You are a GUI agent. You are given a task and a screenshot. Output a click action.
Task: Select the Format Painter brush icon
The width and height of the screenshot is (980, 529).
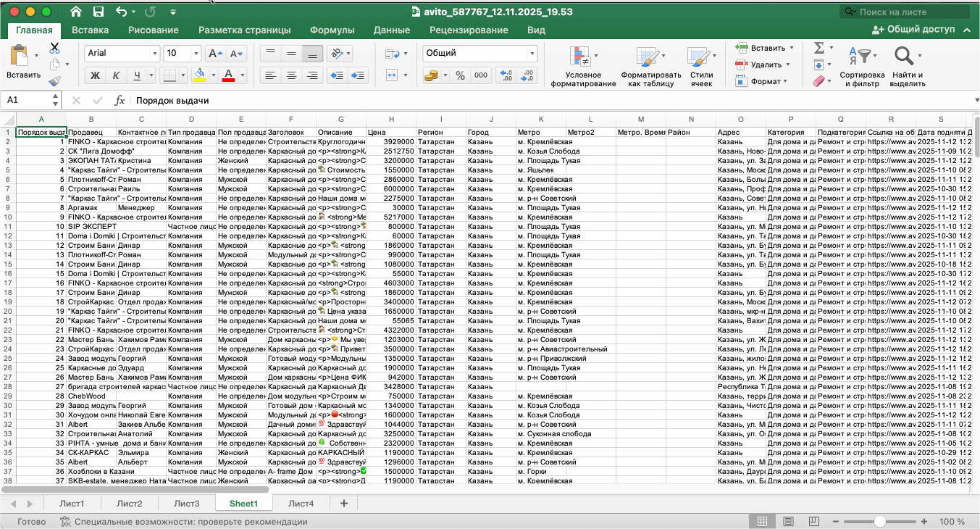[x=54, y=81]
